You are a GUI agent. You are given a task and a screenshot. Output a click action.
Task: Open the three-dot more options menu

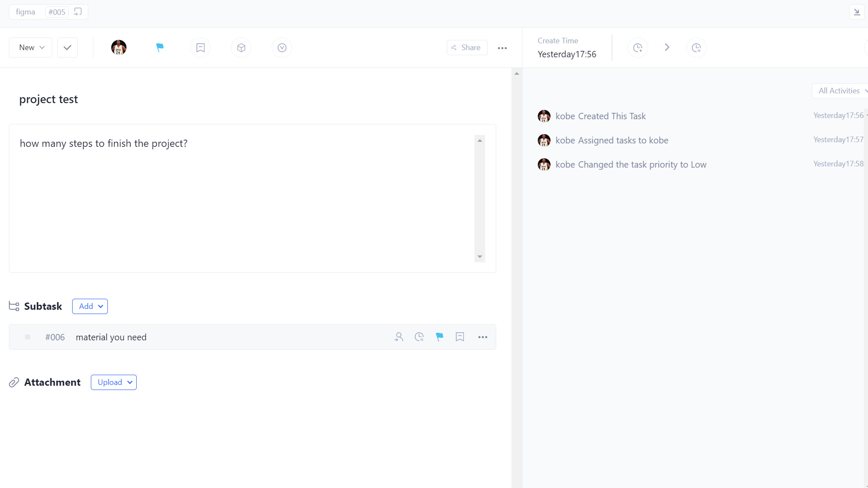[502, 48]
